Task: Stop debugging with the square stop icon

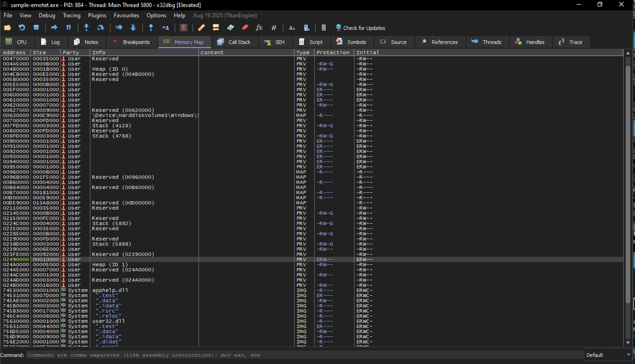Action: 37,28
